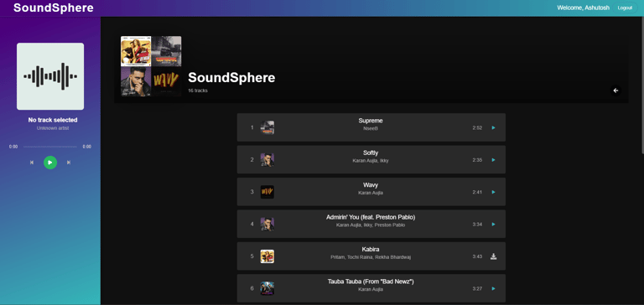The width and height of the screenshot is (644, 305).
Task: Click the Admirin' You album thumbnail
Action: coord(267,224)
